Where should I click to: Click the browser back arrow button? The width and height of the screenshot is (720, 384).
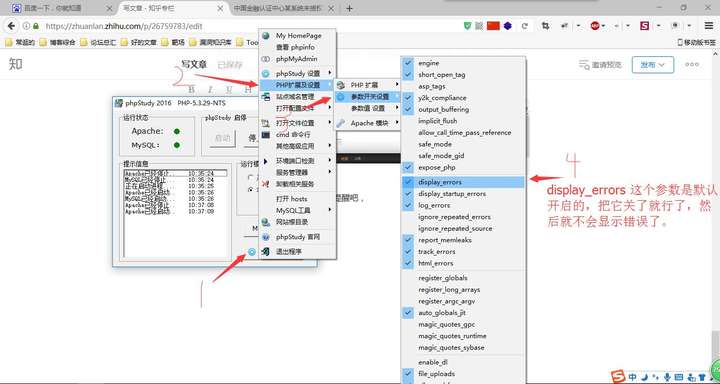(11, 26)
